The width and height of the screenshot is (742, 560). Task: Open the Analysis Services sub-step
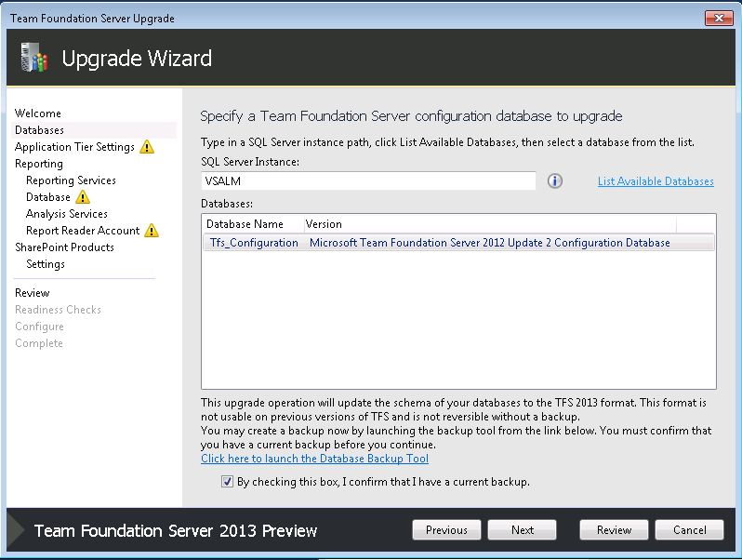pyautogui.click(x=67, y=214)
